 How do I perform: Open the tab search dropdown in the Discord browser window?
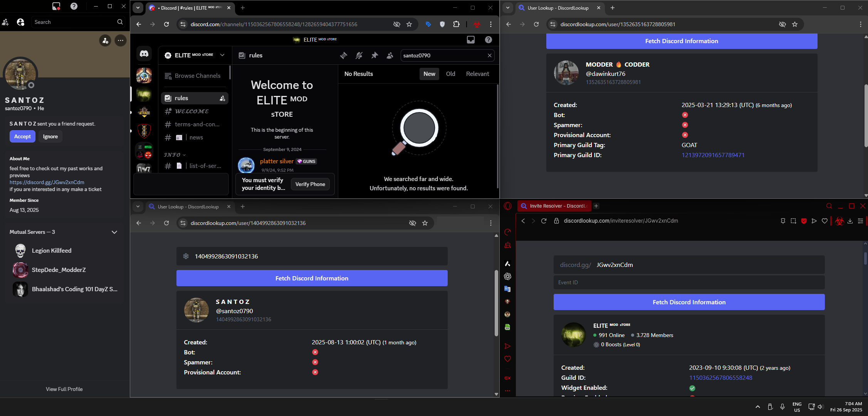[138, 8]
